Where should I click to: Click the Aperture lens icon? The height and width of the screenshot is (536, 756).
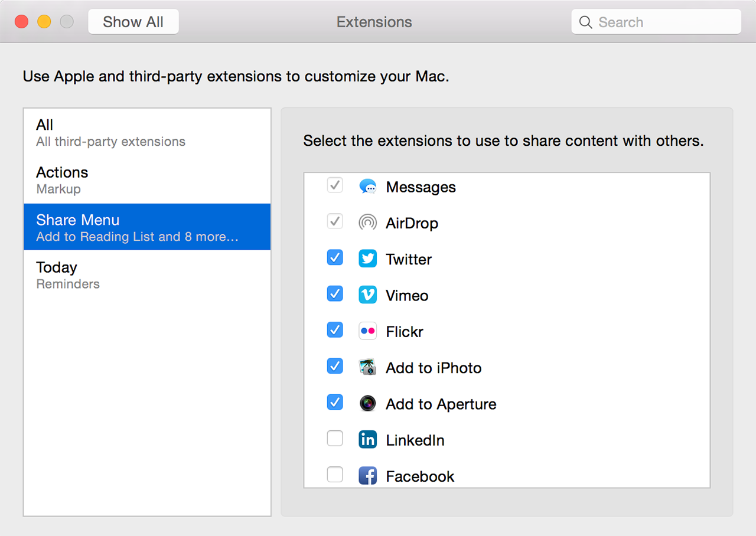367,403
